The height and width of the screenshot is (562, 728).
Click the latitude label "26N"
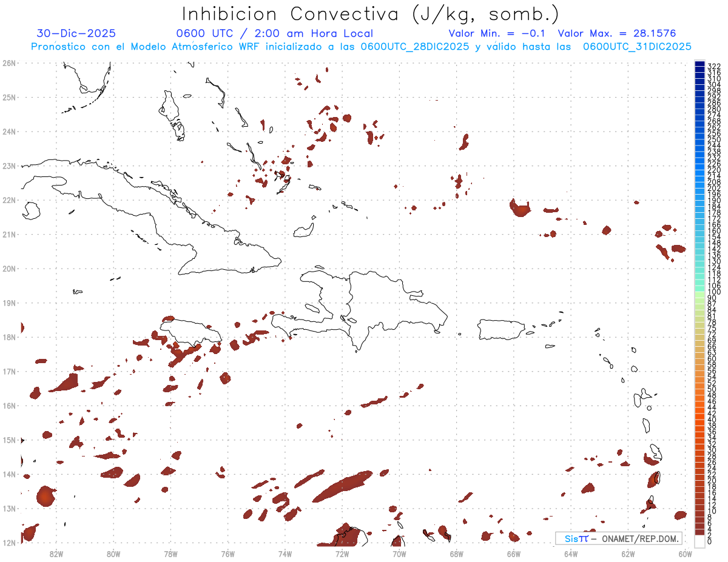(9, 62)
